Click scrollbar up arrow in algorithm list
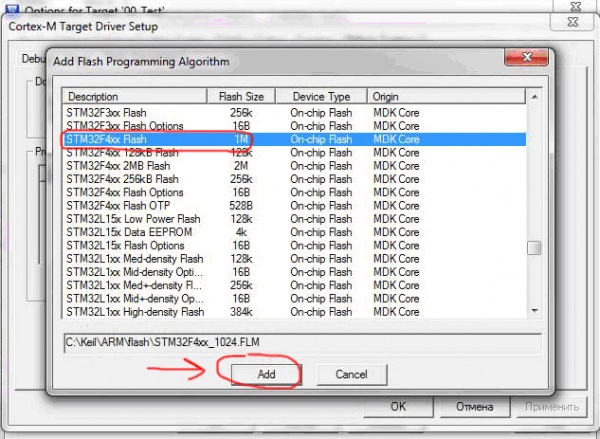This screenshot has height=439, width=600. (535, 97)
